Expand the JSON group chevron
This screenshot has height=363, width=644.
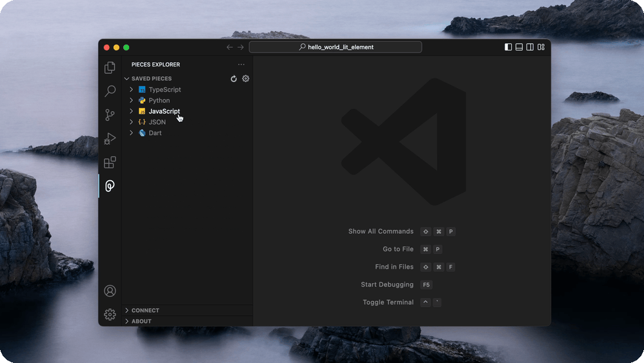(131, 122)
